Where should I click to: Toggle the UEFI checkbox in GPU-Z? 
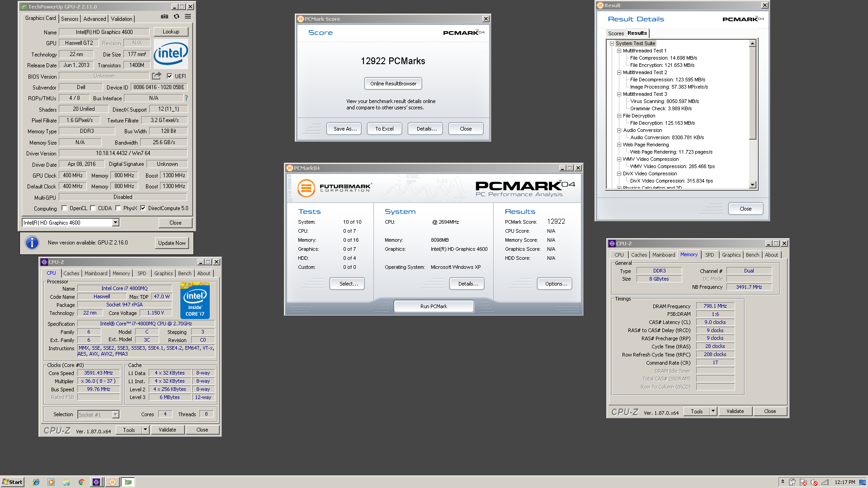point(170,76)
